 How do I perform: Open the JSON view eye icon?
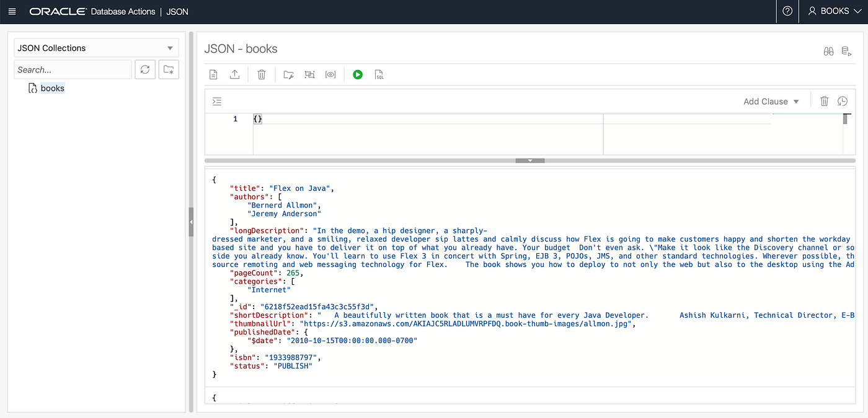point(330,74)
